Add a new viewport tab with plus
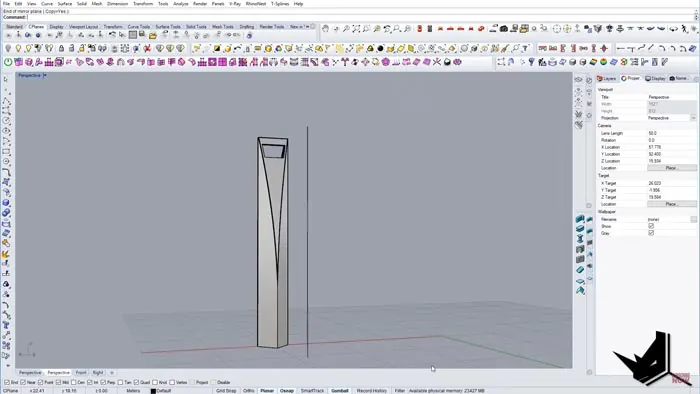 click(112, 373)
